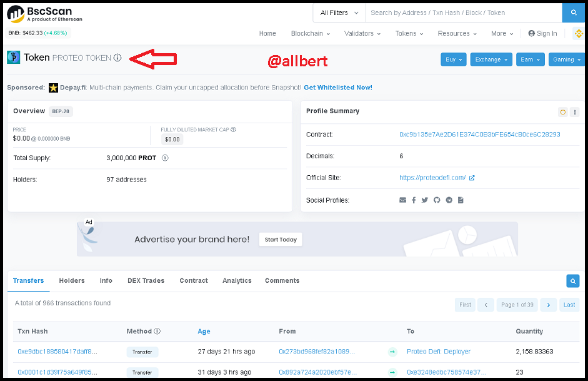588x381 pixels.
Task: Open the email social profile icon
Action: (x=403, y=200)
